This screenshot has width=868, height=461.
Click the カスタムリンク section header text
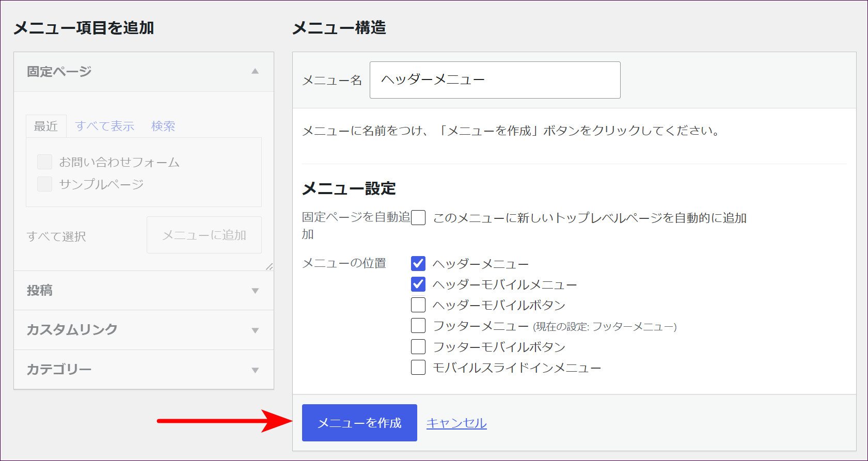click(x=72, y=330)
